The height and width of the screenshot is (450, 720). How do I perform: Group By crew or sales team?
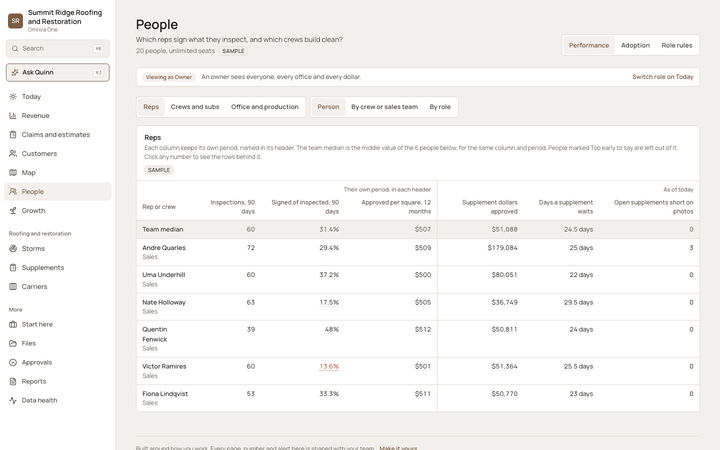click(x=384, y=107)
